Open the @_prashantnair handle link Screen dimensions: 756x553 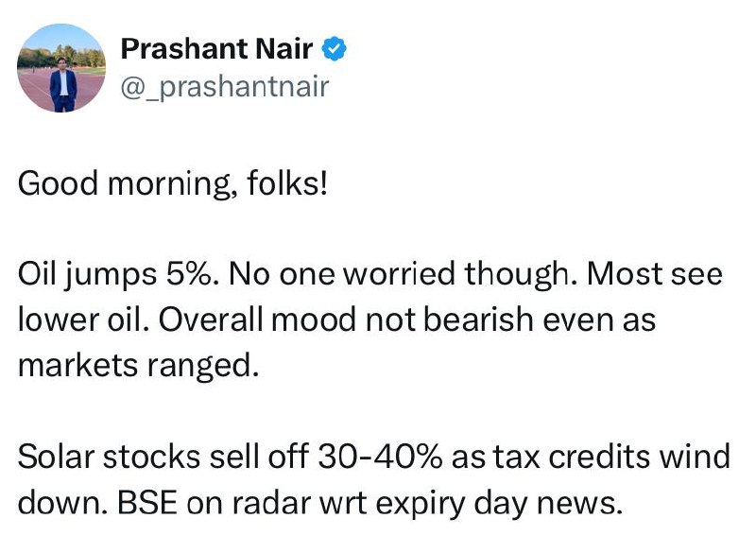[225, 87]
